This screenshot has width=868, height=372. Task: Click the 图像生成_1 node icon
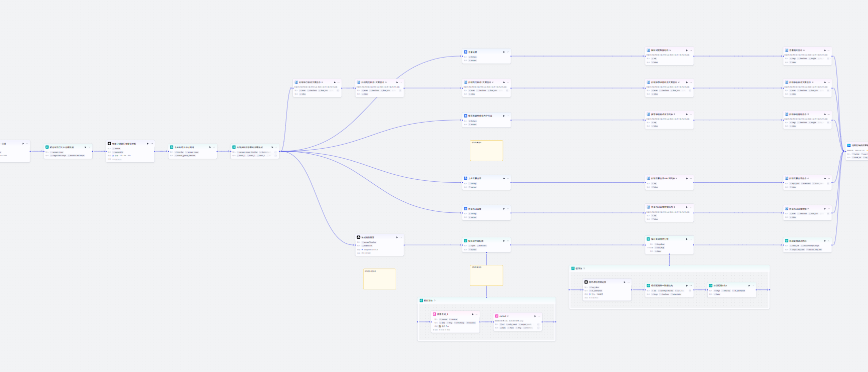point(435,314)
